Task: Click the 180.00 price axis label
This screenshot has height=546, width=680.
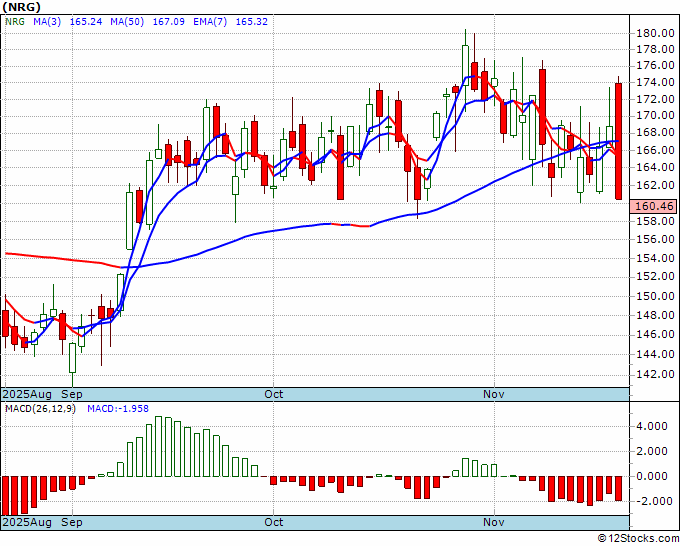Action: click(655, 33)
